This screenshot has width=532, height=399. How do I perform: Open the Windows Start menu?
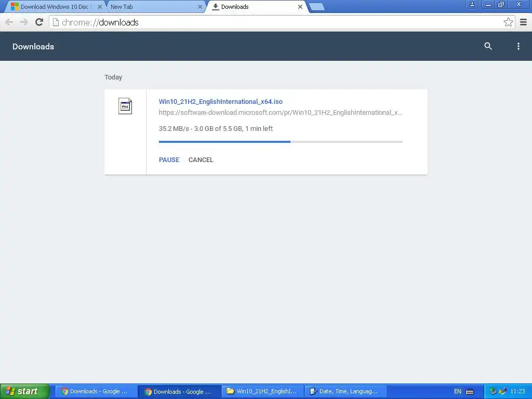coord(25,391)
